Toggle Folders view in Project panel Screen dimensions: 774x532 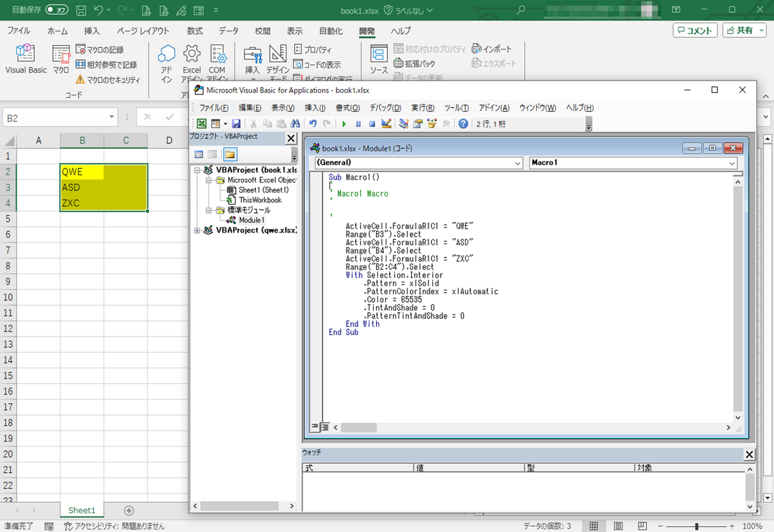(x=230, y=155)
